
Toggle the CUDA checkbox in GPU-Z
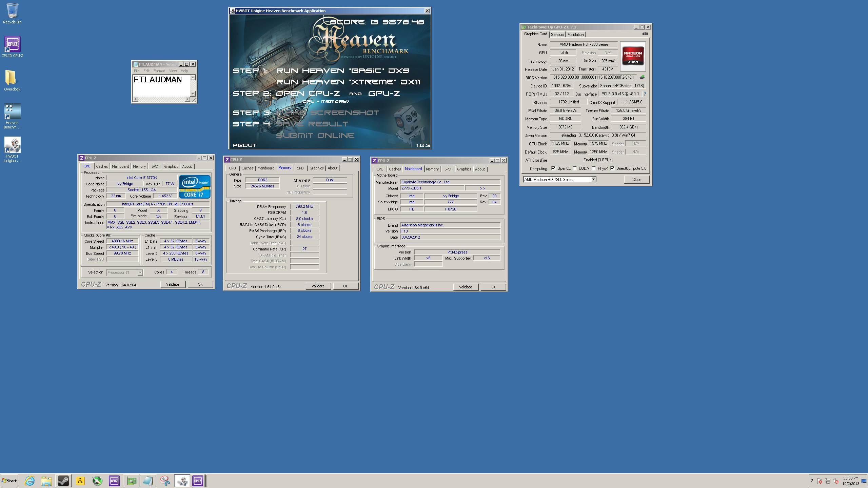[x=575, y=168]
